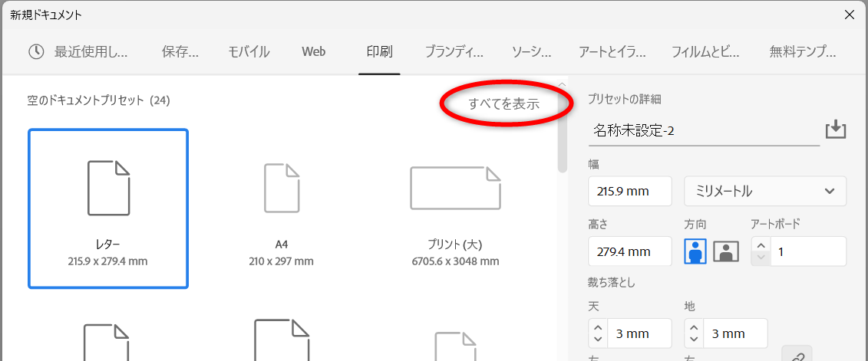The width and height of the screenshot is (868, 361).
Task: Click the bottom (地) bleed 3 mm field
Action: (735, 333)
